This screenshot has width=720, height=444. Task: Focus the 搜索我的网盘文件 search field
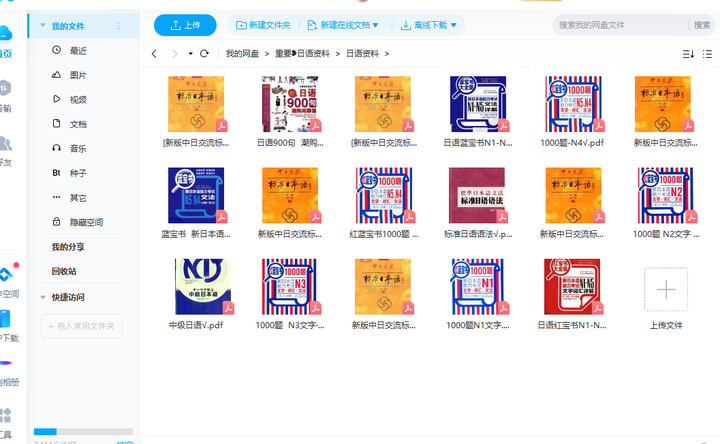[620, 25]
